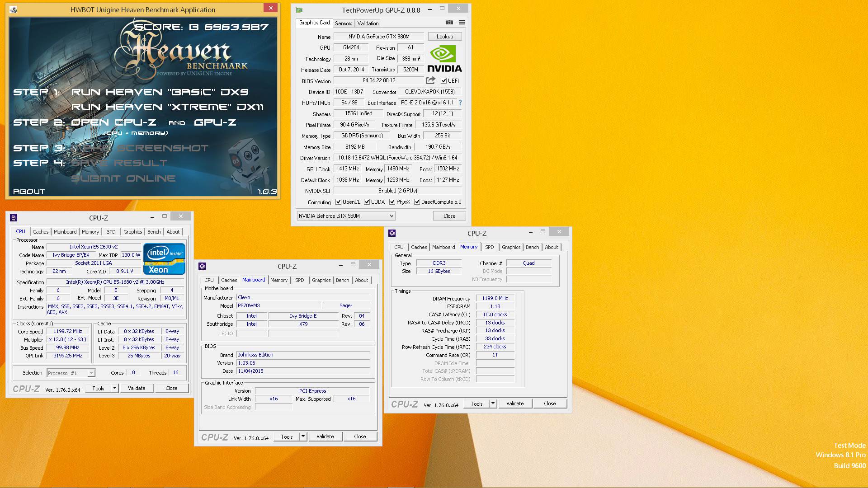Click the Link Width x16 field
The width and height of the screenshot is (868, 488).
click(x=274, y=399)
